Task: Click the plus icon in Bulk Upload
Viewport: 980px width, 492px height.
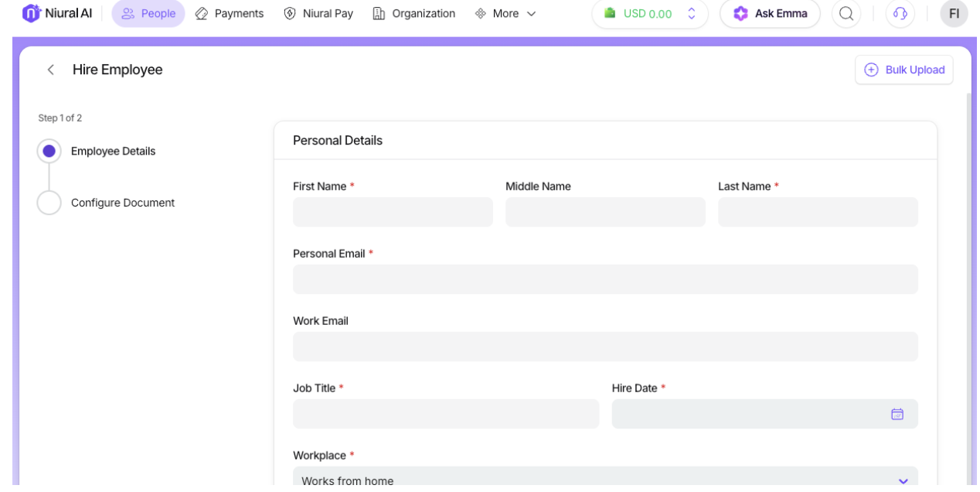Action: [871, 70]
